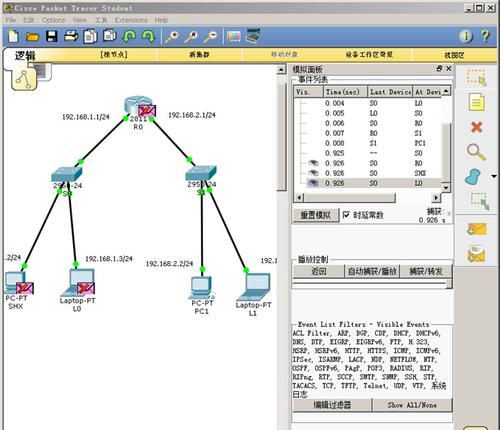Click event list scroll left arrow
The width and height of the screenshot is (500, 430).
tap(299, 198)
